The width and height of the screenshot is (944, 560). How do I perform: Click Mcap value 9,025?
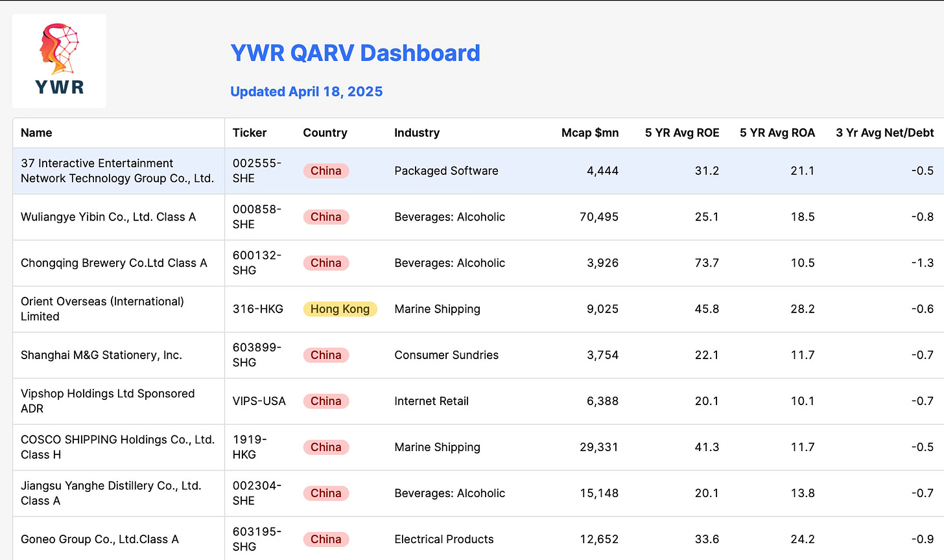(x=603, y=309)
